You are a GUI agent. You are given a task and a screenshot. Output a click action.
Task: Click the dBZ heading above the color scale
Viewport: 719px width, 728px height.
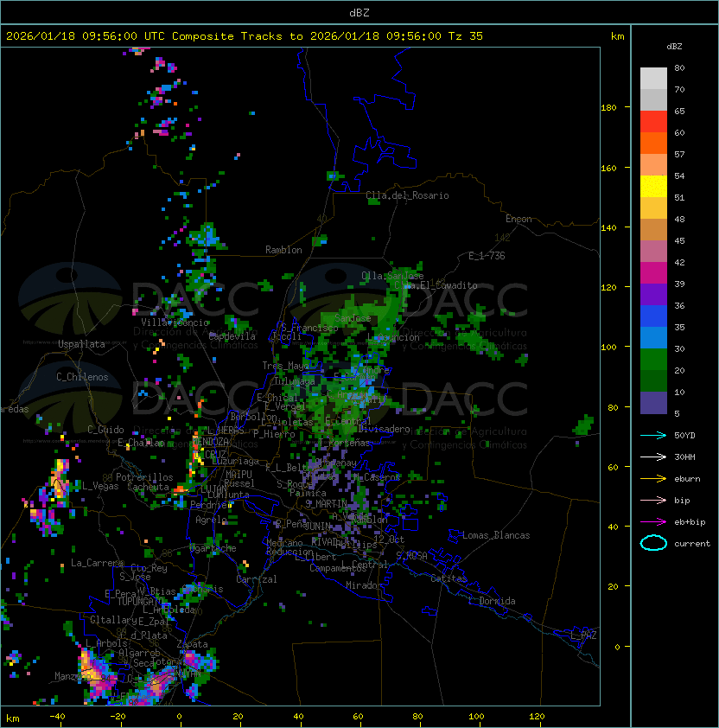coord(674,47)
